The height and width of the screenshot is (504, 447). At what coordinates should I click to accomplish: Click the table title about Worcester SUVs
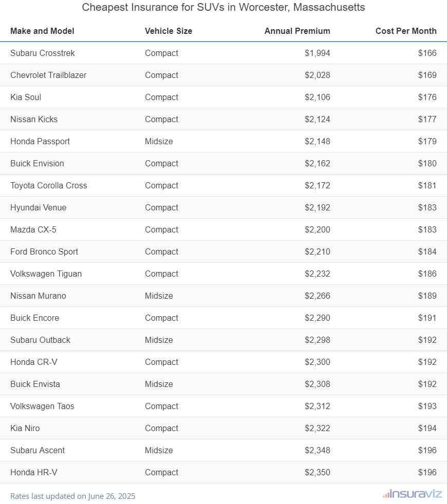[223, 8]
